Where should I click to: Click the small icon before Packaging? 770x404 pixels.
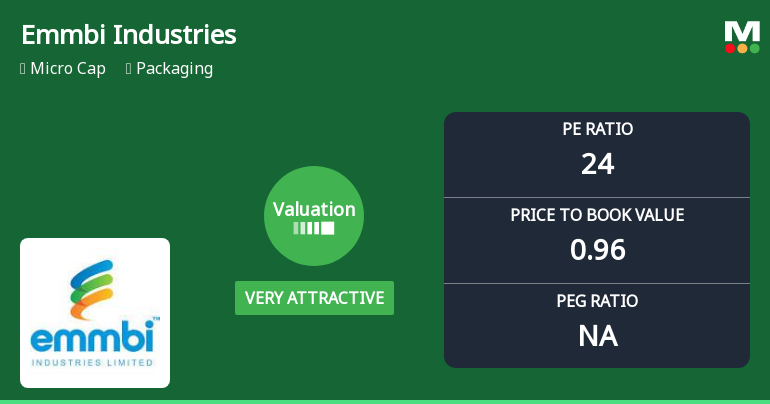[x=129, y=69]
